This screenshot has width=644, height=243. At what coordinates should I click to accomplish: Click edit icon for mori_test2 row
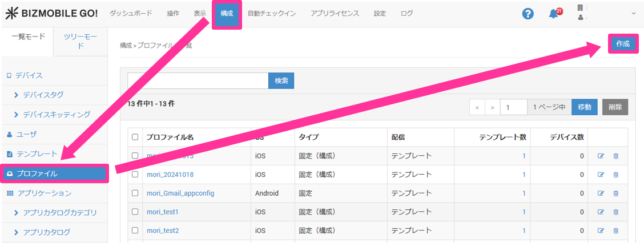pyautogui.click(x=601, y=230)
